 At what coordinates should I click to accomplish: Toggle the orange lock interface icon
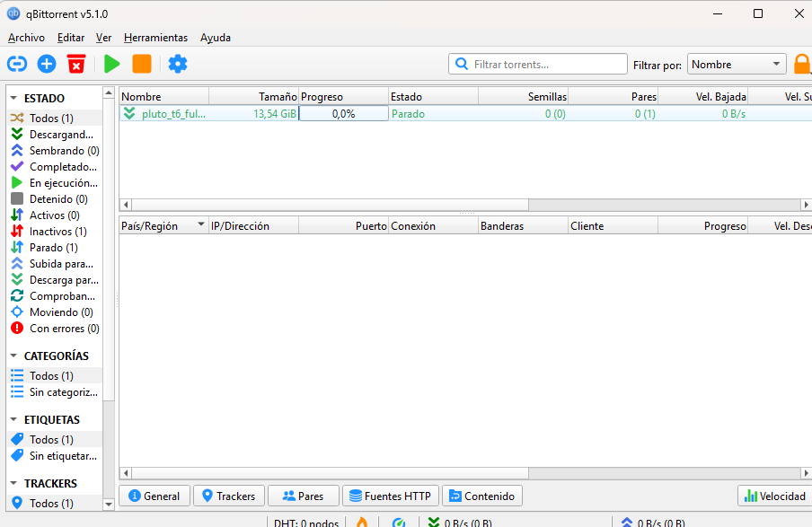(x=802, y=65)
